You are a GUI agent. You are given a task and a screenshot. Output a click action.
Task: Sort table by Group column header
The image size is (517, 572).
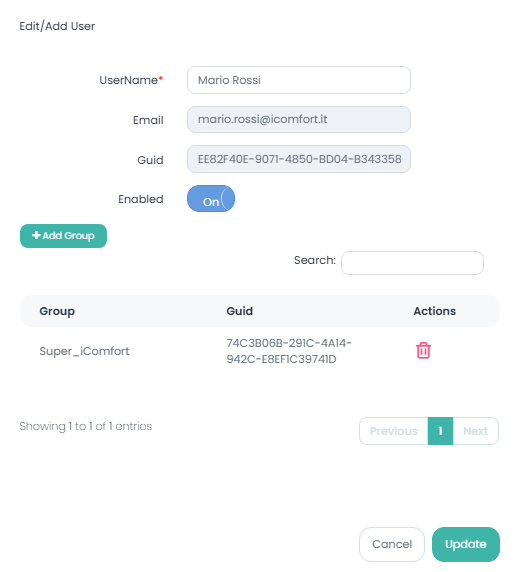click(x=57, y=311)
